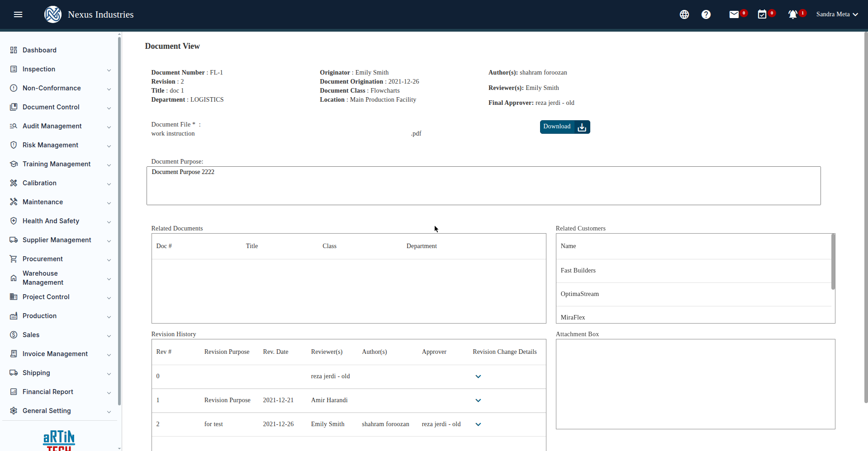The width and height of the screenshot is (868, 451).
Task: Open Supplier Management menu
Action: point(60,240)
